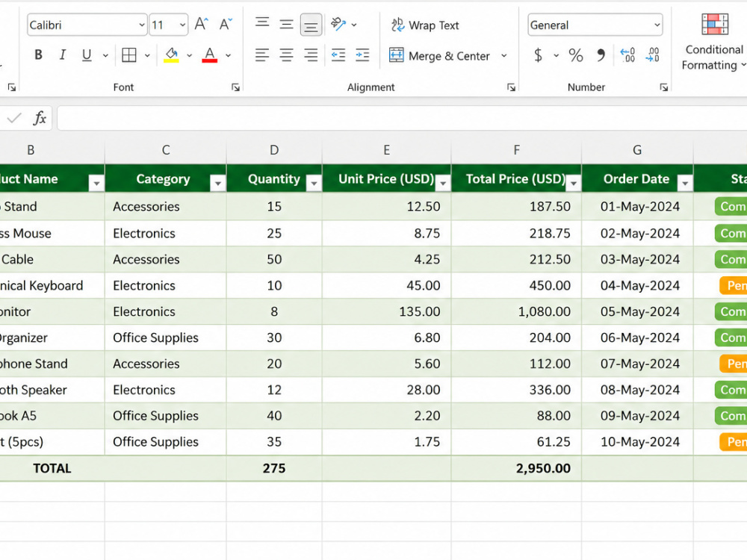747x560 pixels.
Task: Apply comma style
Action: [601, 55]
